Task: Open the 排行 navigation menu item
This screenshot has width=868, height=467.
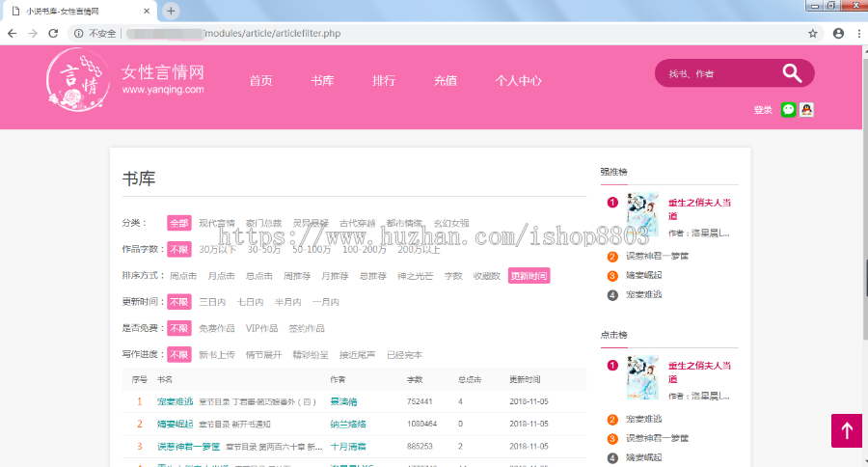Action: point(384,81)
